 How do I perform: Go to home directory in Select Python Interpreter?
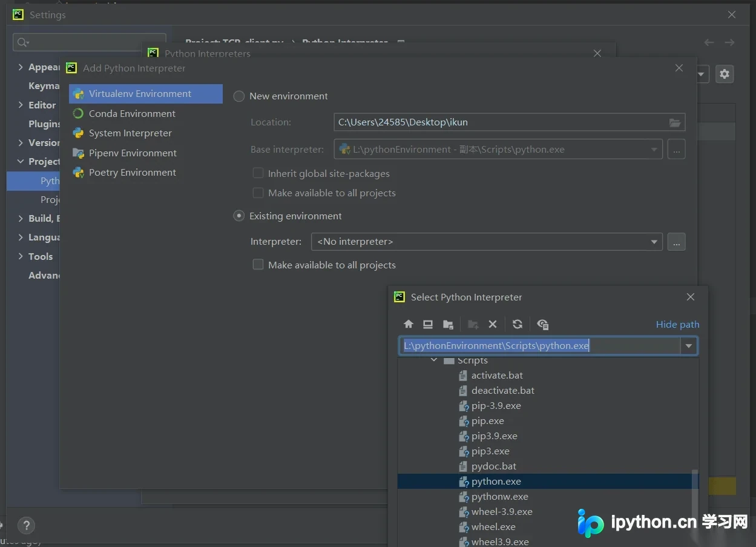click(409, 324)
